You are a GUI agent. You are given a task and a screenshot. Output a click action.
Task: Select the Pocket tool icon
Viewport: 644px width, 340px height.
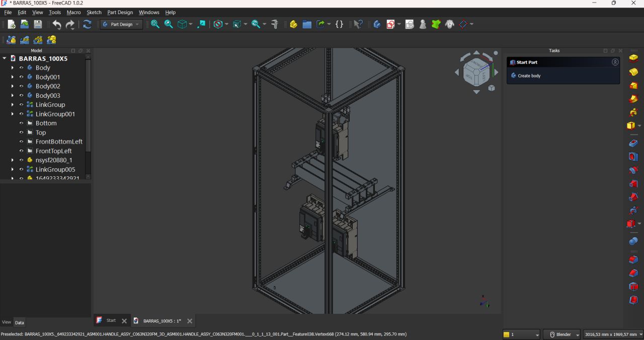pos(633,144)
